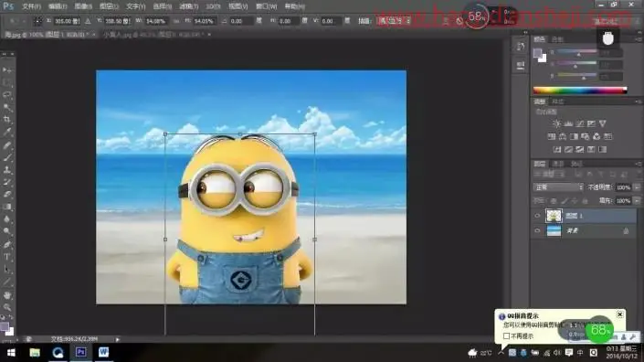Click the toolbox foreground color swatch
Image resolution: width=644 pixels, height=362 pixels.
pyautogui.click(x=5, y=326)
